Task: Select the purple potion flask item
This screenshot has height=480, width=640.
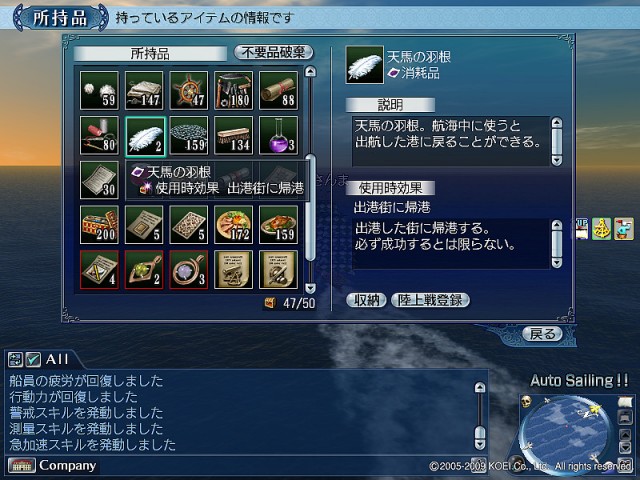Action: 278,135
